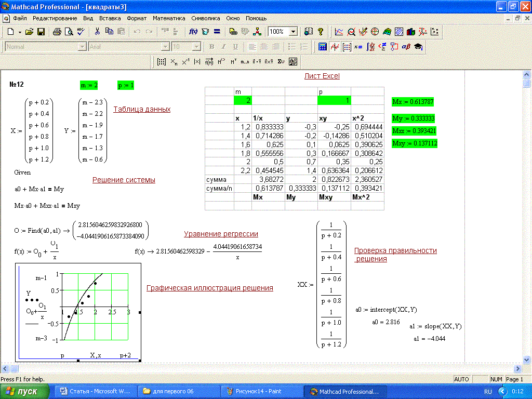This screenshot has height=399, width=532.
Task: Click the Programming toolbar icon
Action: point(395,47)
